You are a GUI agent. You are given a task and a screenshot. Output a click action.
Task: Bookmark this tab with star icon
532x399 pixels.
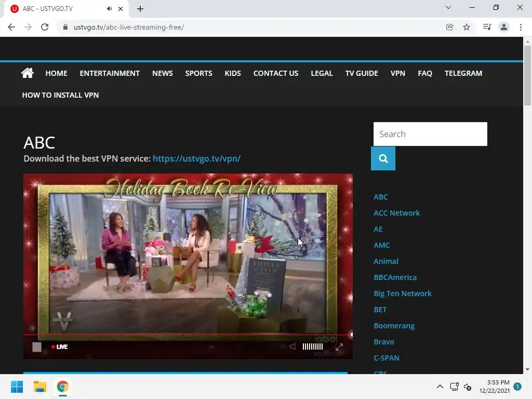coord(467,27)
